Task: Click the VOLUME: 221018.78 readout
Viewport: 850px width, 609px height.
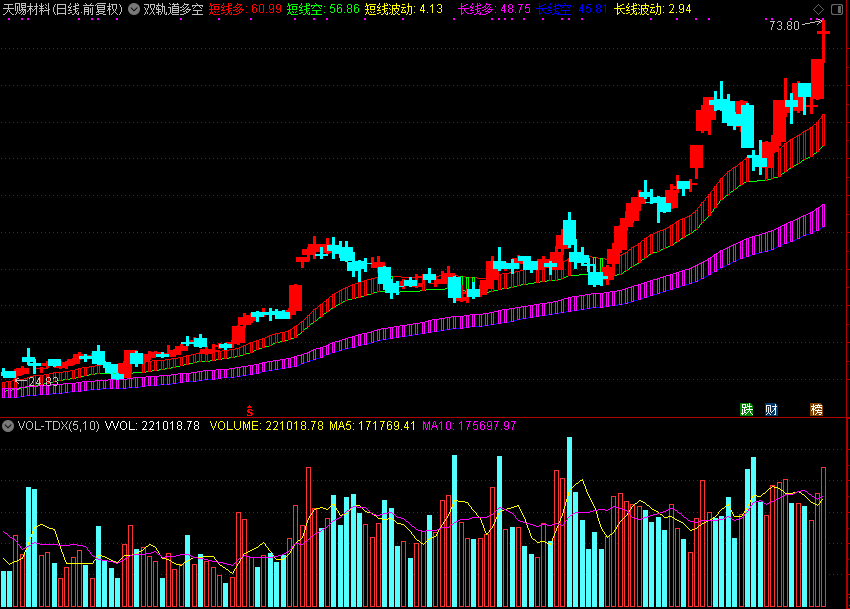Action: [x=266, y=426]
